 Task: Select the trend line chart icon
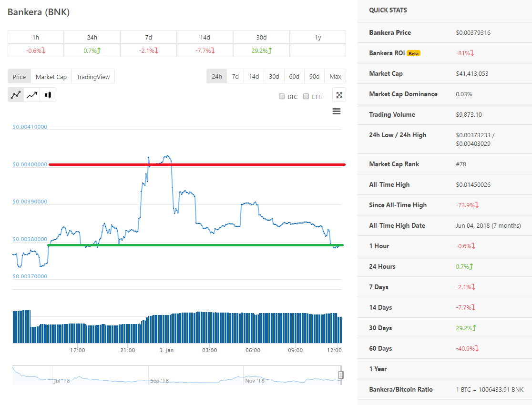point(32,95)
